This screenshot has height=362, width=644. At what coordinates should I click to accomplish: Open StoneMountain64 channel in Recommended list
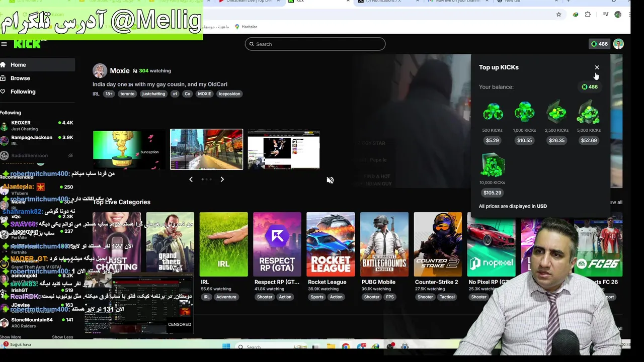(37, 323)
